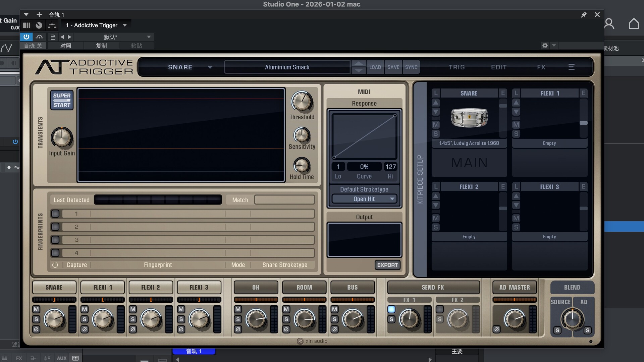This screenshot has width=644, height=362.
Task: Enable fingerprint slot 1 checkbox
Action: pyautogui.click(x=55, y=214)
